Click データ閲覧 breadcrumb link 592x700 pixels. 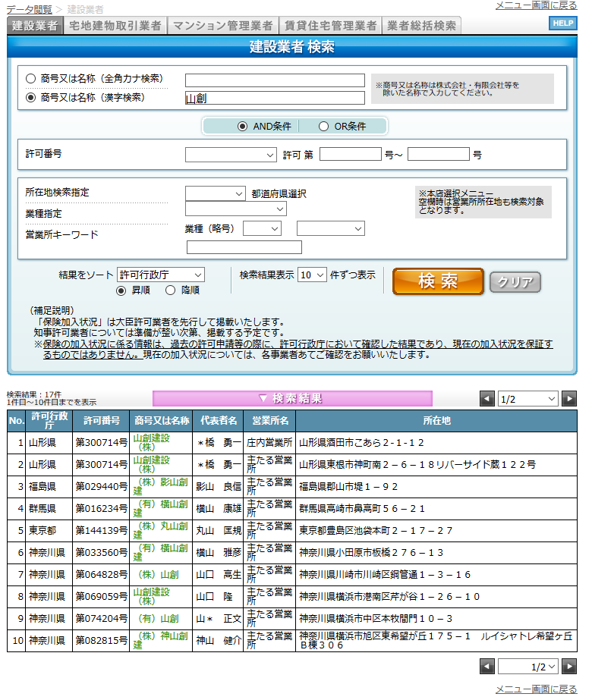pyautogui.click(x=29, y=9)
